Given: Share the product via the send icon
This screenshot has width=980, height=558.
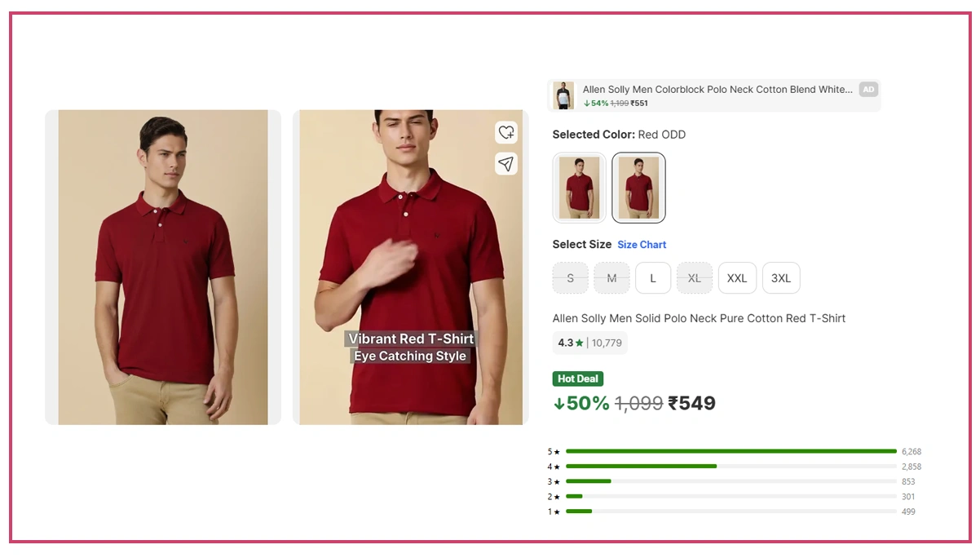Looking at the screenshot, I should (x=506, y=163).
